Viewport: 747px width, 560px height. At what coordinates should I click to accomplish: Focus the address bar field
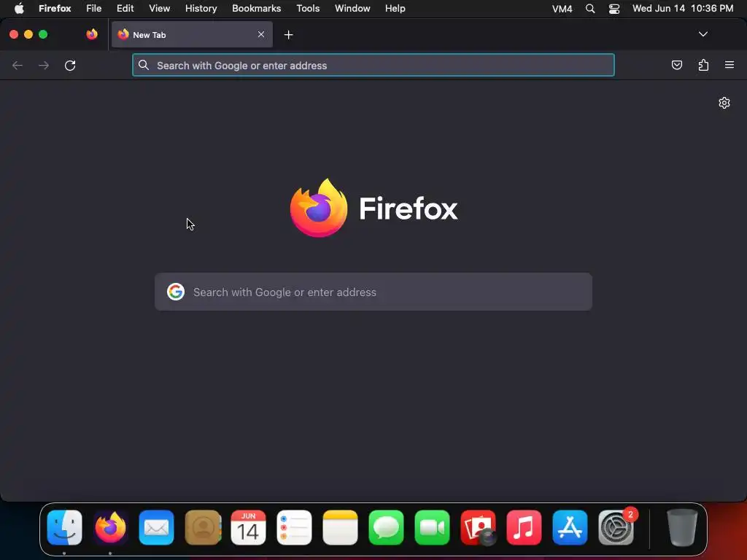pyautogui.click(x=373, y=65)
